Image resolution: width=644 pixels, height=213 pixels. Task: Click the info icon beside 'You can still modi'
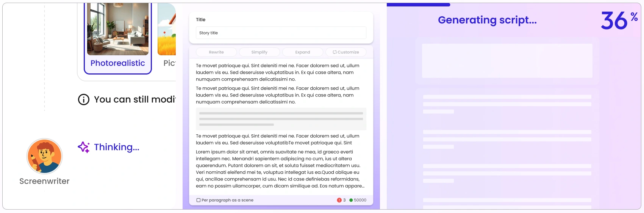[x=84, y=100]
